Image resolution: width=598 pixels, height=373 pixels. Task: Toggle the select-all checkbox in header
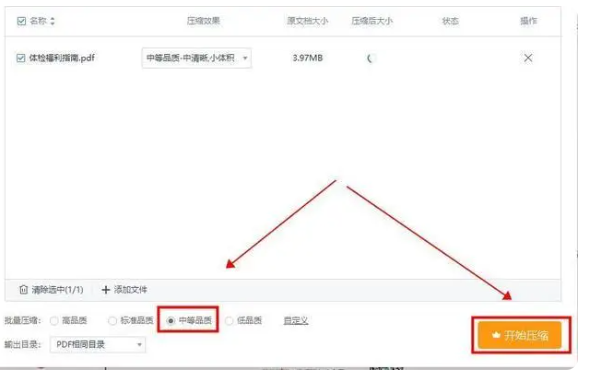21,21
